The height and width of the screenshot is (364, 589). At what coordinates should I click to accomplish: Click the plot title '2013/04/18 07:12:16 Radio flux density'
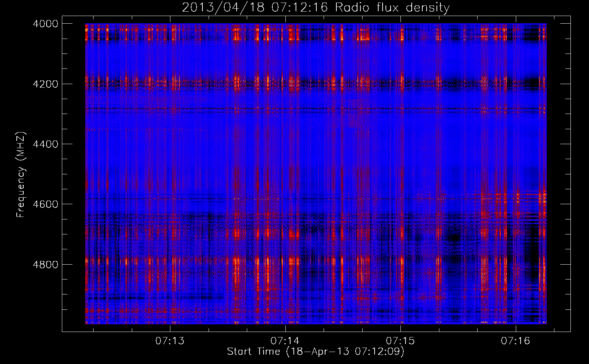click(316, 8)
